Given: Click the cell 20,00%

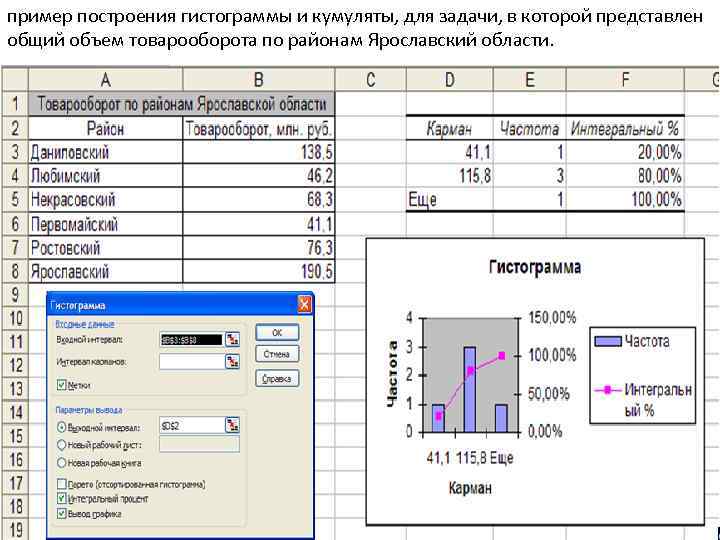Looking at the screenshot, I should 625,152.
